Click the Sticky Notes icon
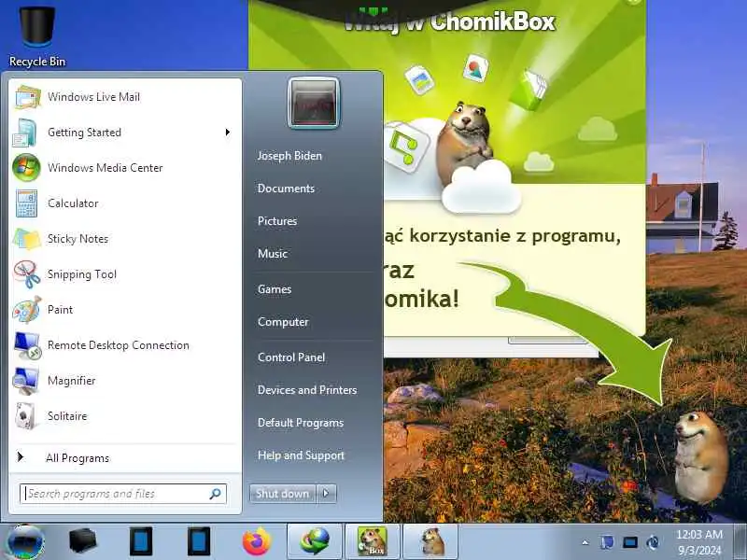 [x=26, y=239]
